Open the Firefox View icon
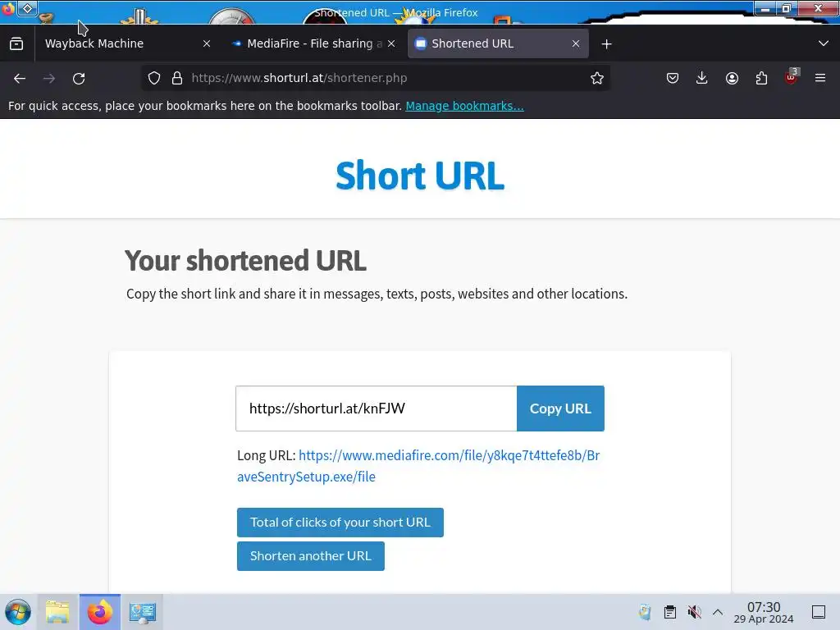Image resolution: width=840 pixels, height=630 pixels. point(16,43)
